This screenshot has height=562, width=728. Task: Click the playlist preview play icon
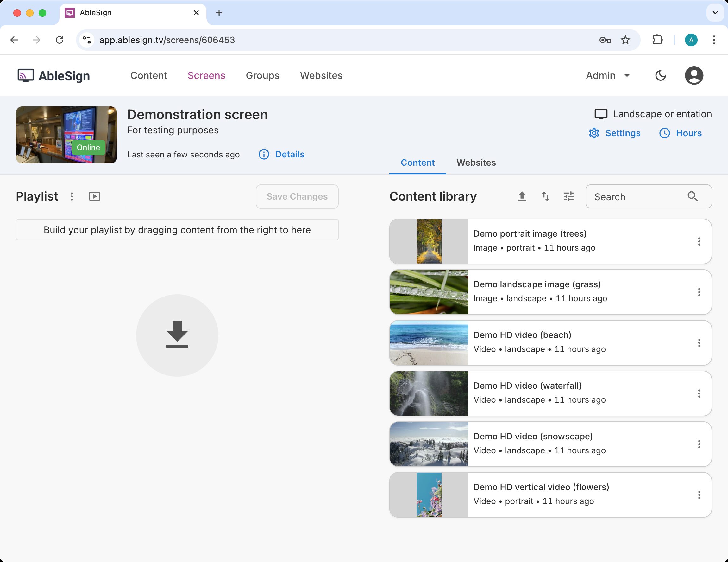tap(94, 196)
